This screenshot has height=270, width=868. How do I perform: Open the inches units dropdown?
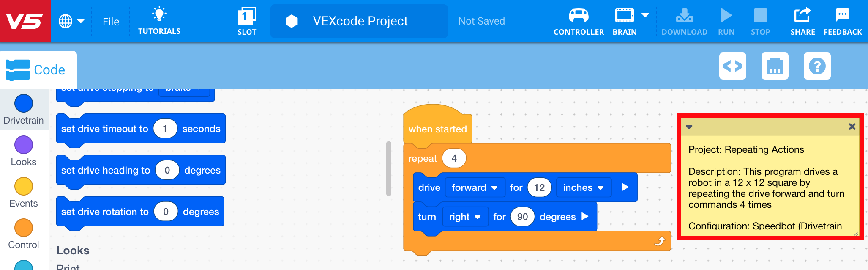coord(584,187)
